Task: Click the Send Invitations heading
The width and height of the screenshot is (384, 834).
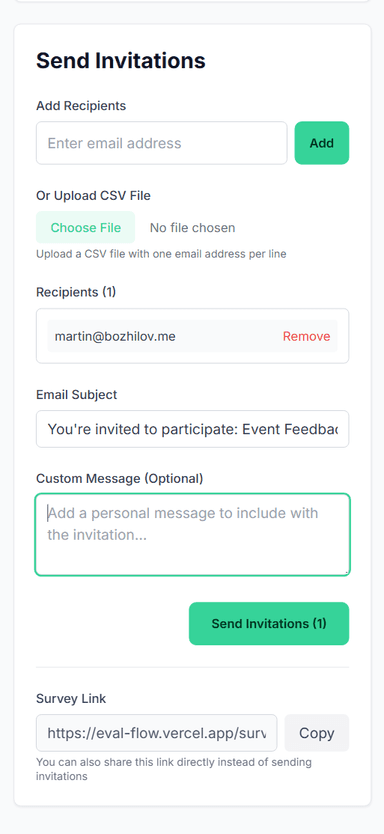Action: pos(121,61)
